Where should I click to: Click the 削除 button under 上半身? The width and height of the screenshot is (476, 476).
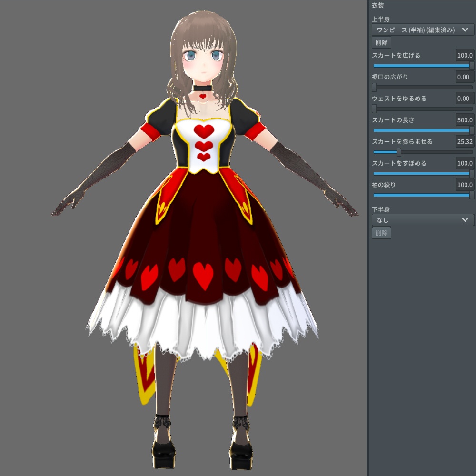click(381, 42)
